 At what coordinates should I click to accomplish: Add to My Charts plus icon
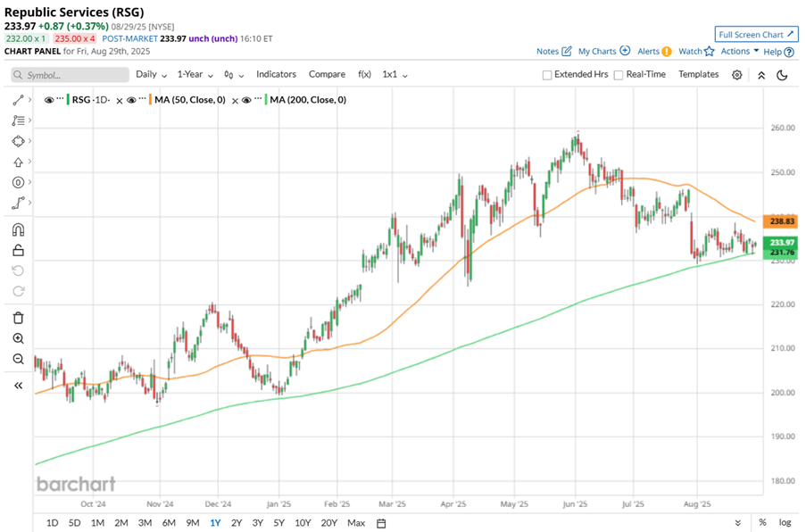[x=625, y=50]
